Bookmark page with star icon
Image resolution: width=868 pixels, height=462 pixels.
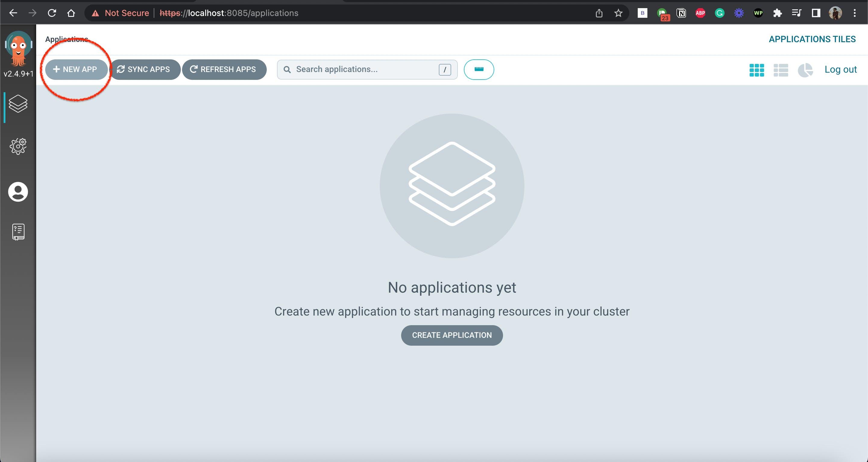click(x=618, y=13)
